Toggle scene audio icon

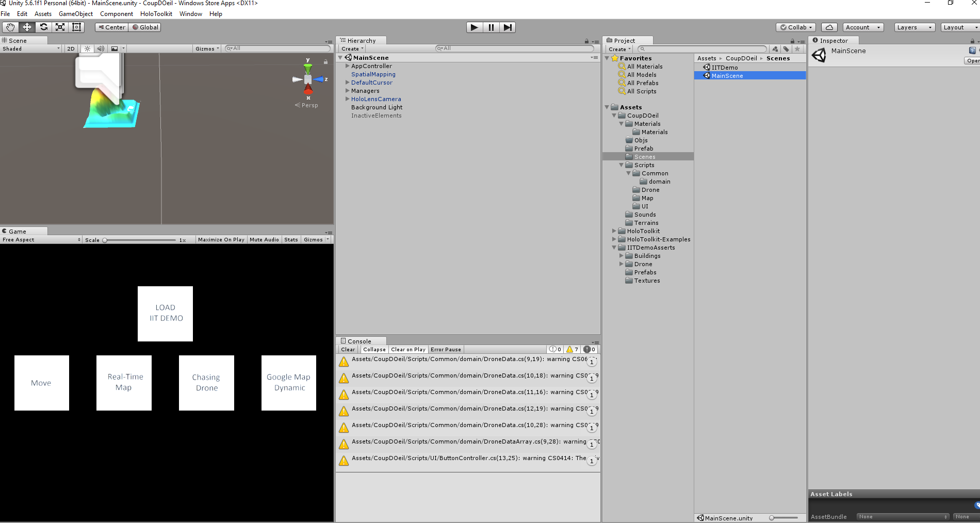pyautogui.click(x=101, y=48)
